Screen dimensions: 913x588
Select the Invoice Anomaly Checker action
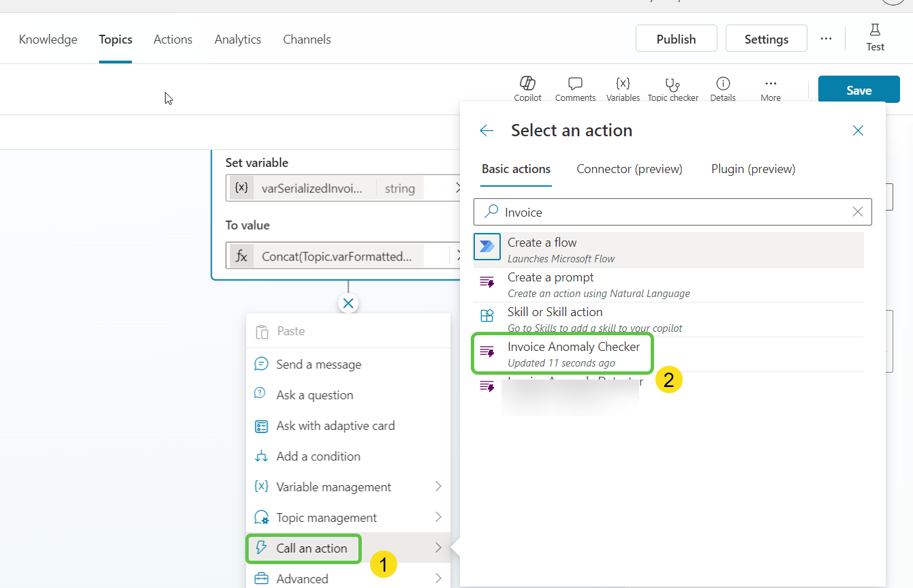click(x=573, y=353)
